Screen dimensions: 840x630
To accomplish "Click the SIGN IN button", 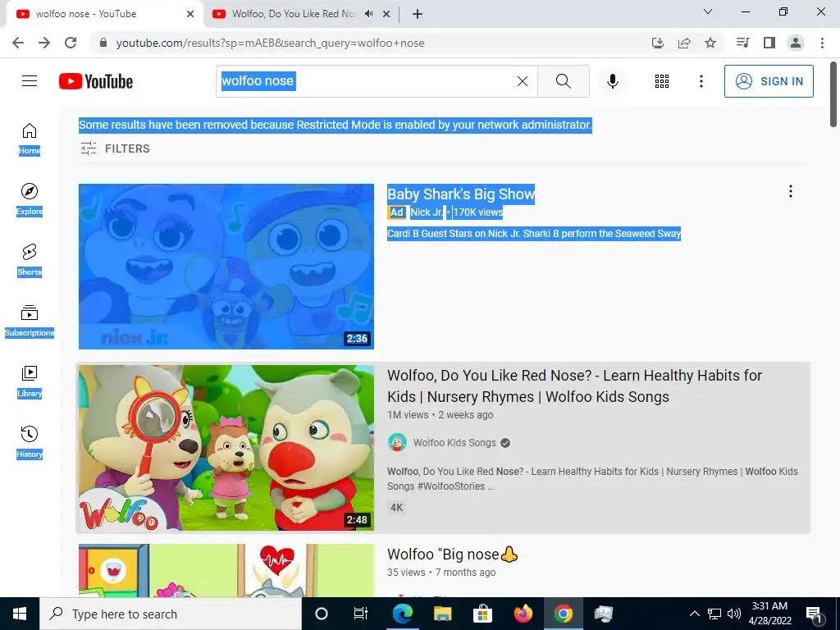I will (769, 81).
